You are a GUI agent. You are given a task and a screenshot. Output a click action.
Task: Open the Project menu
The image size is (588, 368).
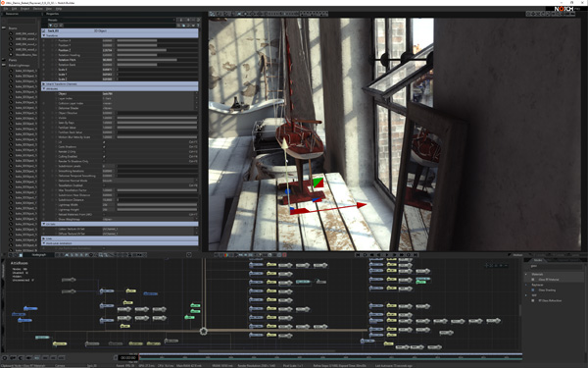[24, 9]
